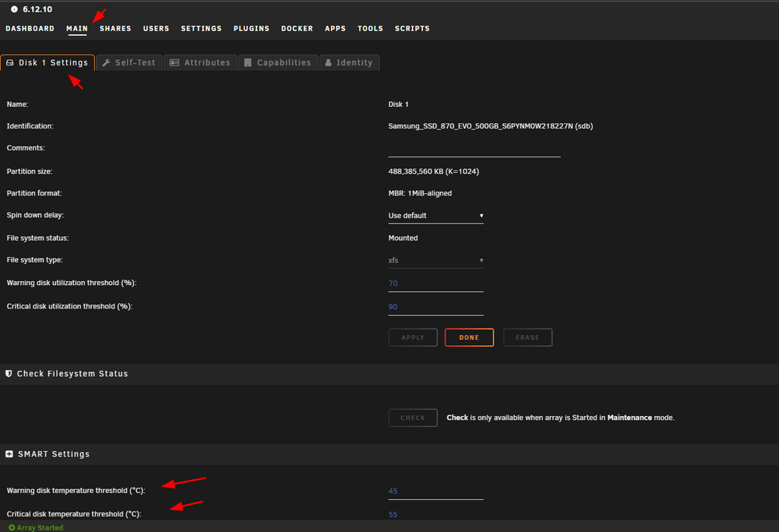Viewport: 779px width, 532px height.
Task: Click the Capabilities tab icon
Action: (248, 62)
